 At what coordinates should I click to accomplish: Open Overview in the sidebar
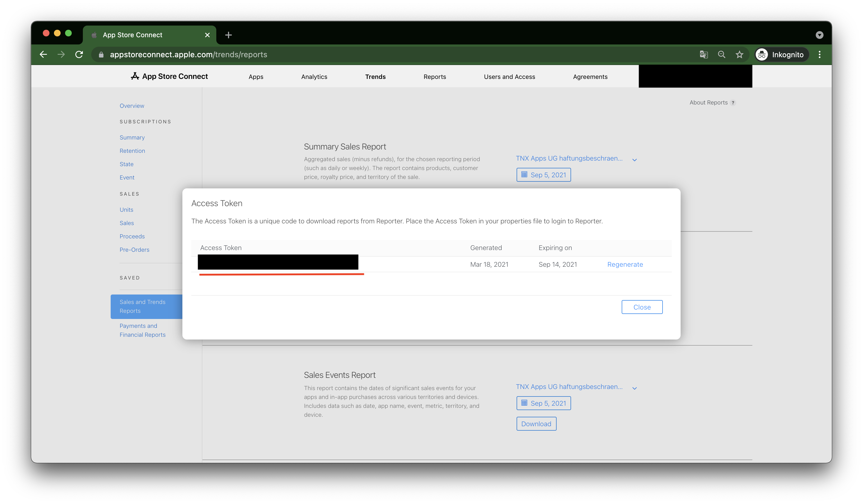pyautogui.click(x=132, y=106)
